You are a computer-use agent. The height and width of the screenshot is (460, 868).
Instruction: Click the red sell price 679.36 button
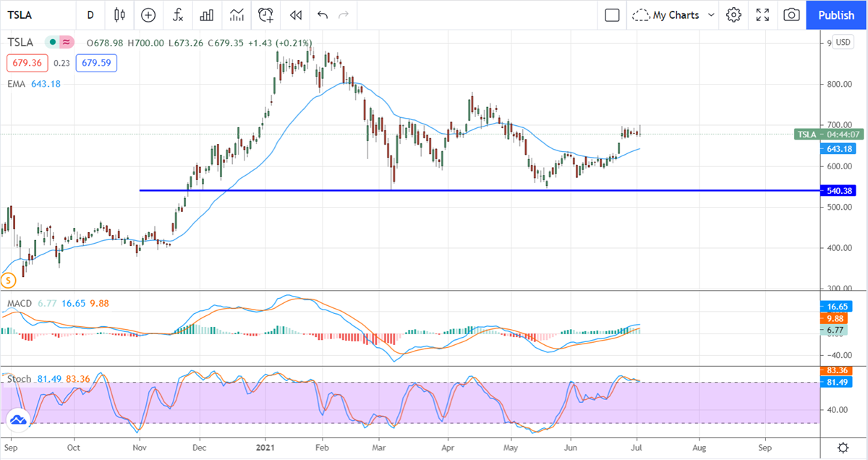point(28,63)
